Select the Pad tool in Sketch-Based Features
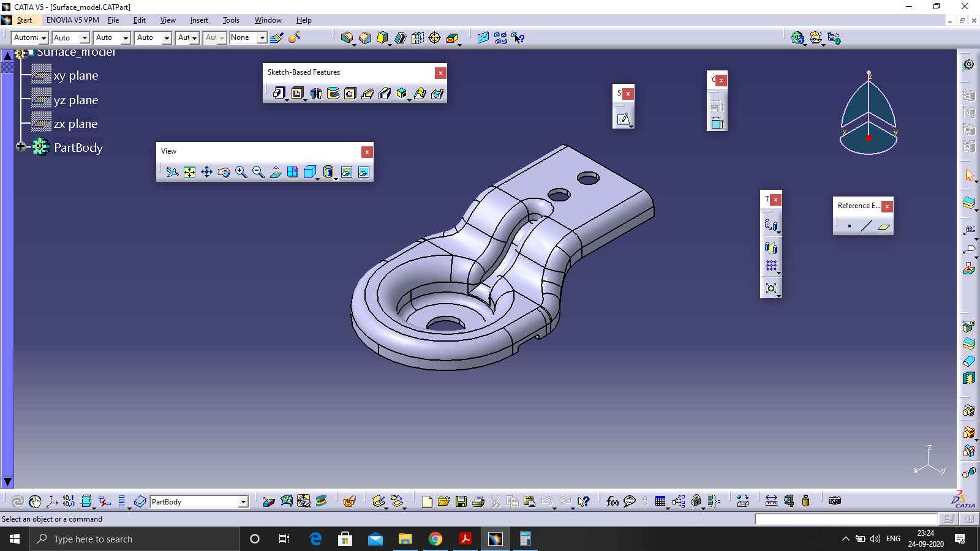 tap(279, 93)
